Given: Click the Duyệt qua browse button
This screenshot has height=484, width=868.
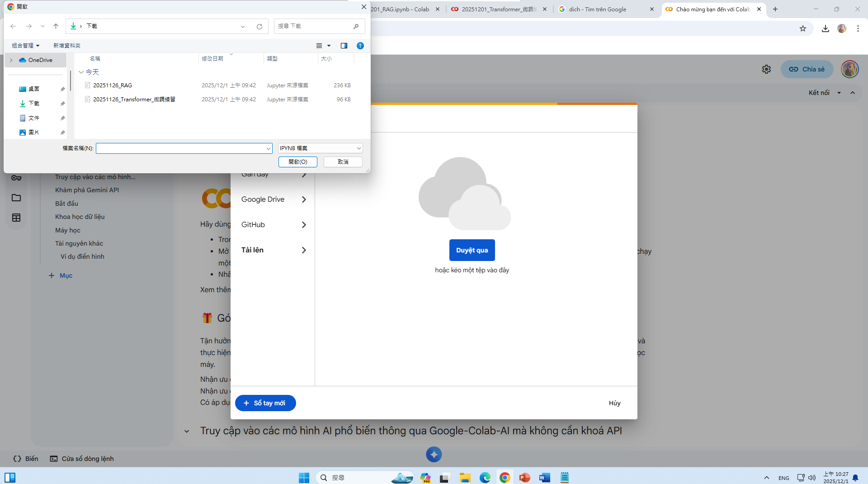Looking at the screenshot, I should tap(472, 250).
